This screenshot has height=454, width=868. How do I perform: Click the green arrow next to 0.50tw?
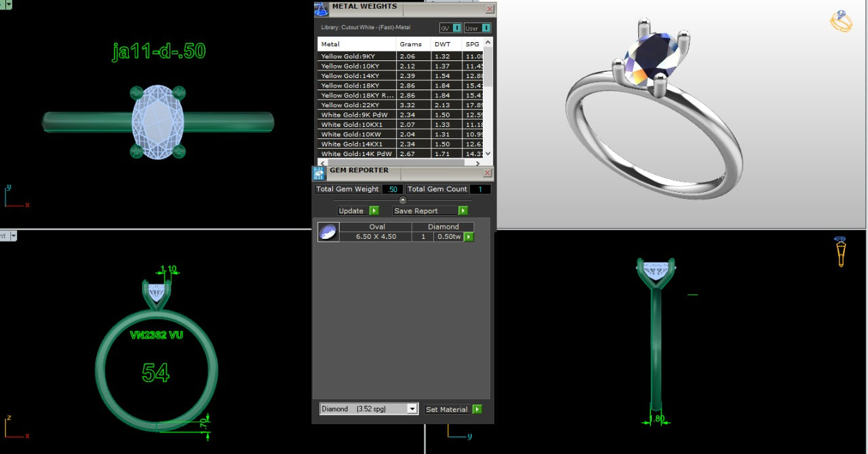coord(469,237)
